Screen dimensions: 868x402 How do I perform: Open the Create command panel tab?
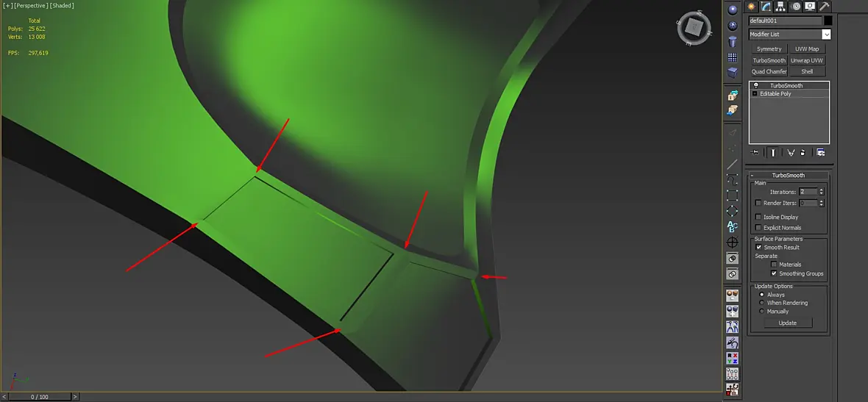coord(752,7)
